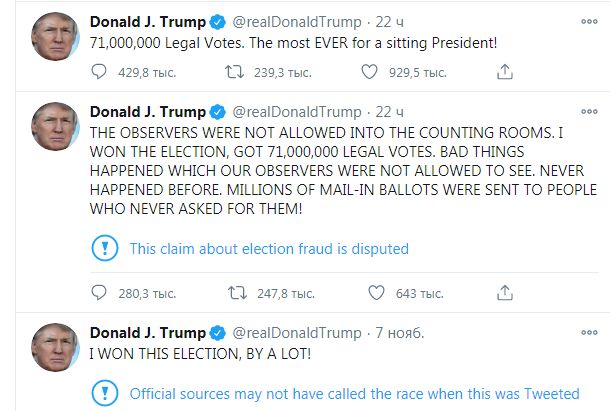This screenshot has width=610, height=411.
Task: Open the profile picture on the third tweet
Action: [x=55, y=348]
